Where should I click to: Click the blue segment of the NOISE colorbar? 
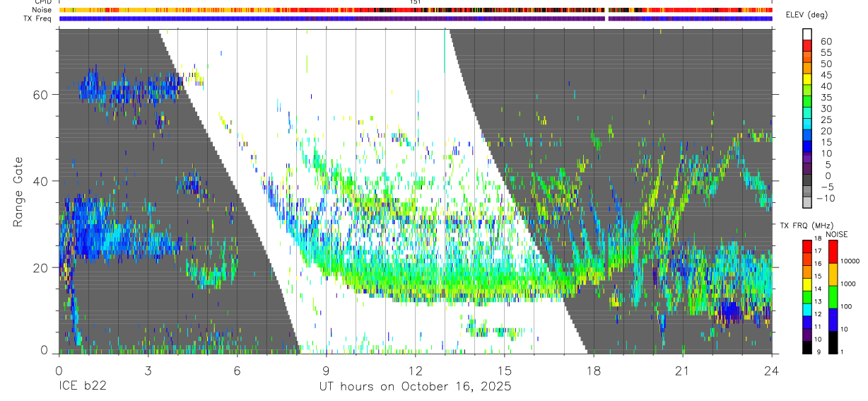pyautogui.click(x=833, y=320)
